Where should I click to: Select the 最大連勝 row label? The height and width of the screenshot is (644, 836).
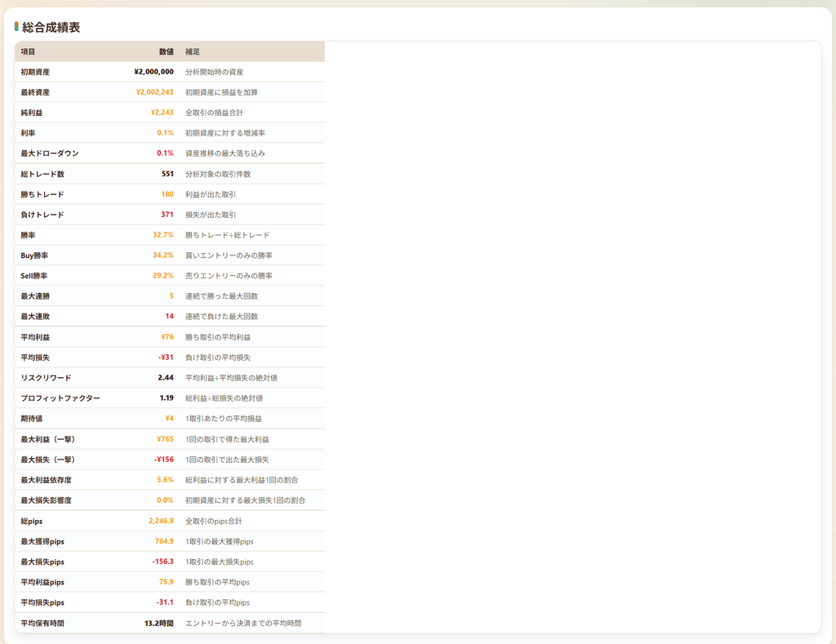35,295
